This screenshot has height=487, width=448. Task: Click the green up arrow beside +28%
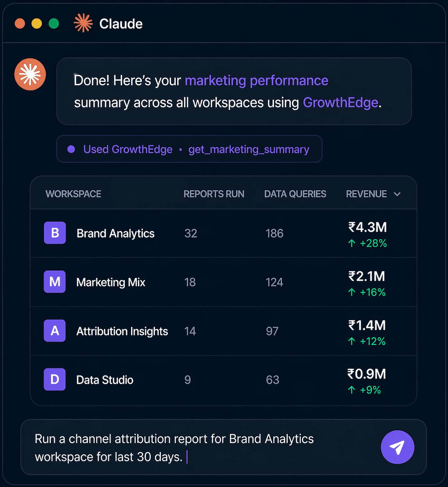[x=352, y=244]
